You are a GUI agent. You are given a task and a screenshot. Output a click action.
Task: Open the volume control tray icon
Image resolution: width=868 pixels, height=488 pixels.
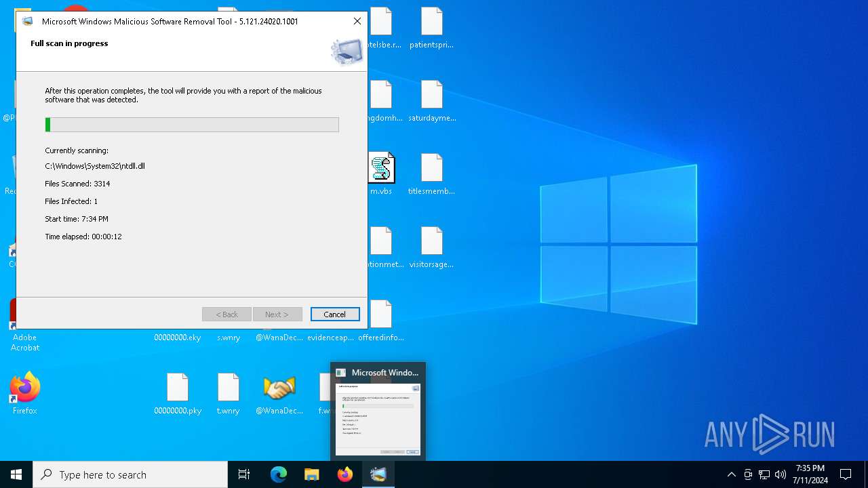pos(781,474)
